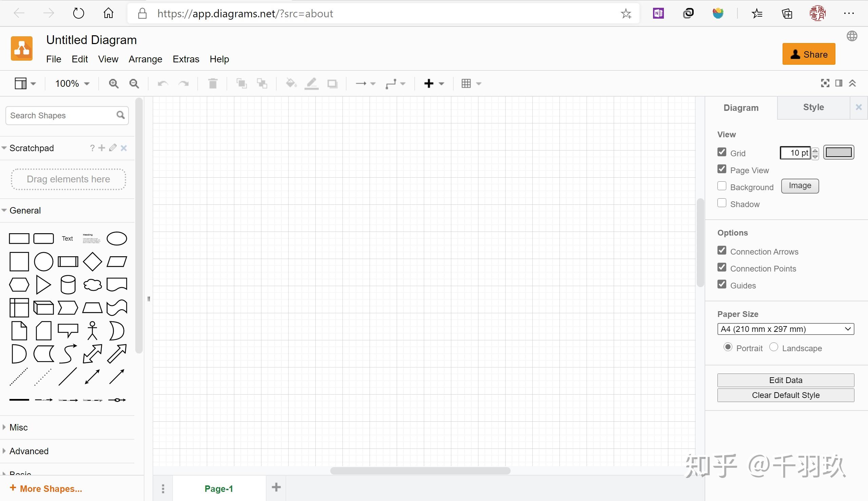Pick the cloud shape from General palette
Image resolution: width=868 pixels, height=501 pixels.
coord(92,284)
